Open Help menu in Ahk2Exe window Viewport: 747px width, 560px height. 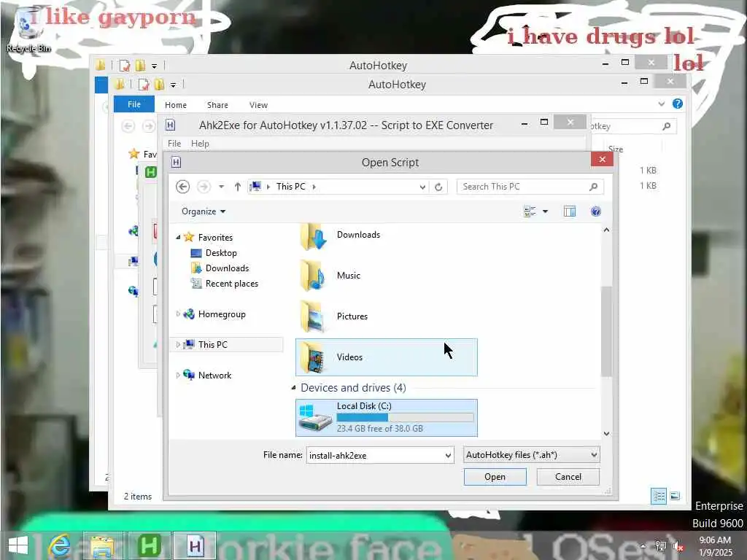pos(200,144)
